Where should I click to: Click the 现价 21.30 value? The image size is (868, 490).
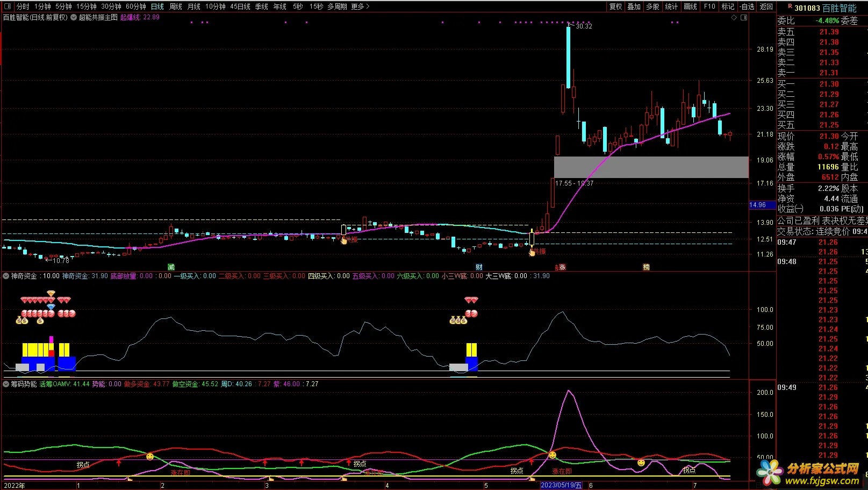click(x=829, y=136)
